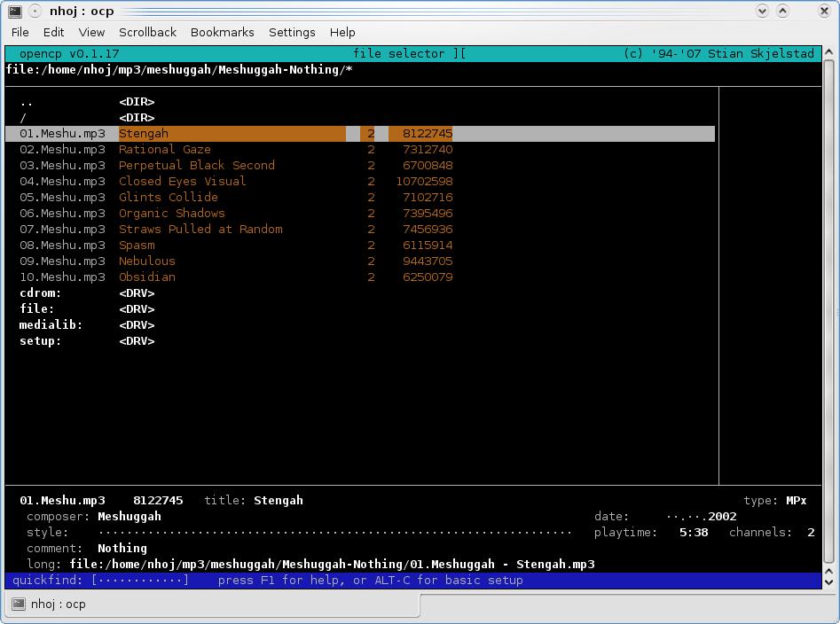Select the parent directory '..' entry
This screenshot has height=624, width=840.
click(27, 102)
